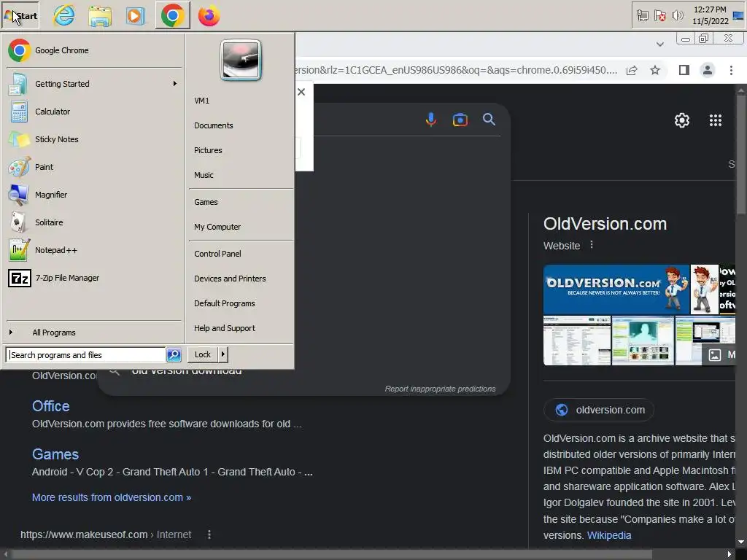The image size is (747, 560).
Task: Open Sticky Notes
Action: pos(93,139)
